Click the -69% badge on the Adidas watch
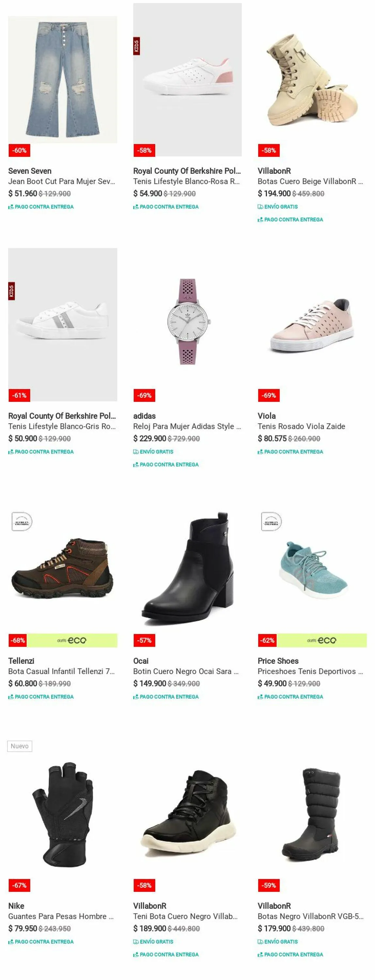 [x=144, y=395]
